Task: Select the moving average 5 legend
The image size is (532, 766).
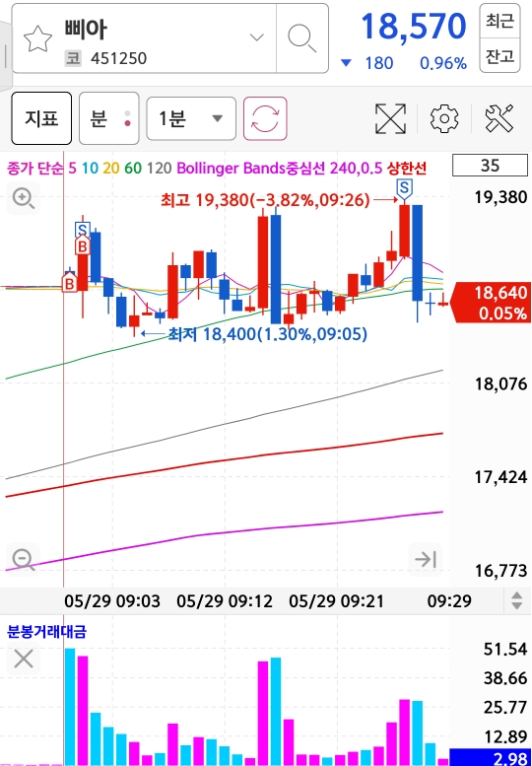Action: [72, 169]
